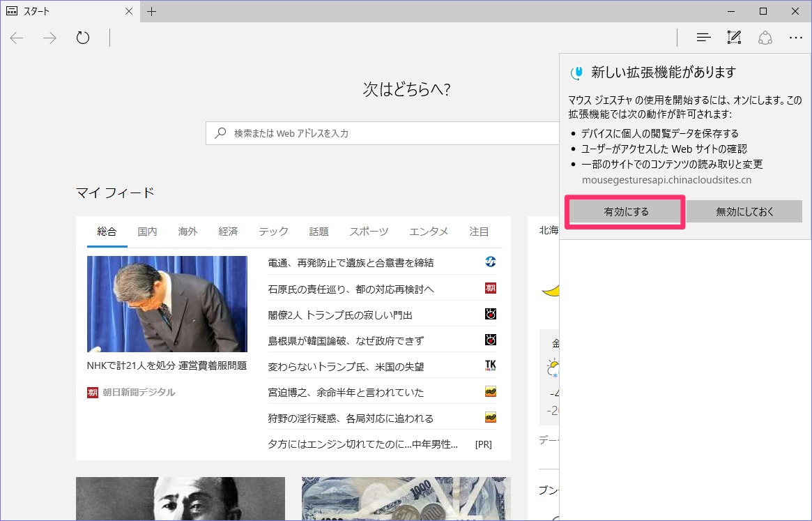Click the mousegesturesapi.chinacloudsites.cn text
The image size is (812, 521).
[x=666, y=180]
